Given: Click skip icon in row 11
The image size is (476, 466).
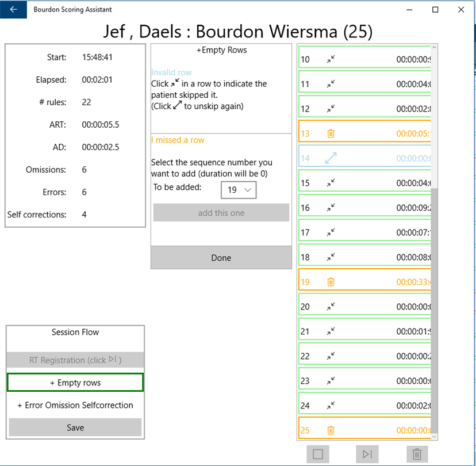Looking at the screenshot, I should [331, 84].
